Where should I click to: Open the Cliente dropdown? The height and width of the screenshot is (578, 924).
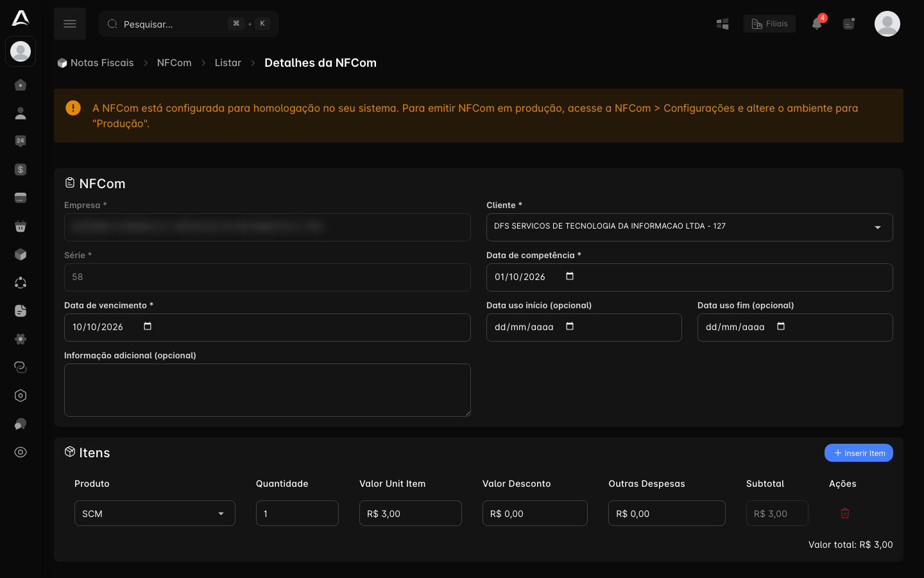coord(690,227)
